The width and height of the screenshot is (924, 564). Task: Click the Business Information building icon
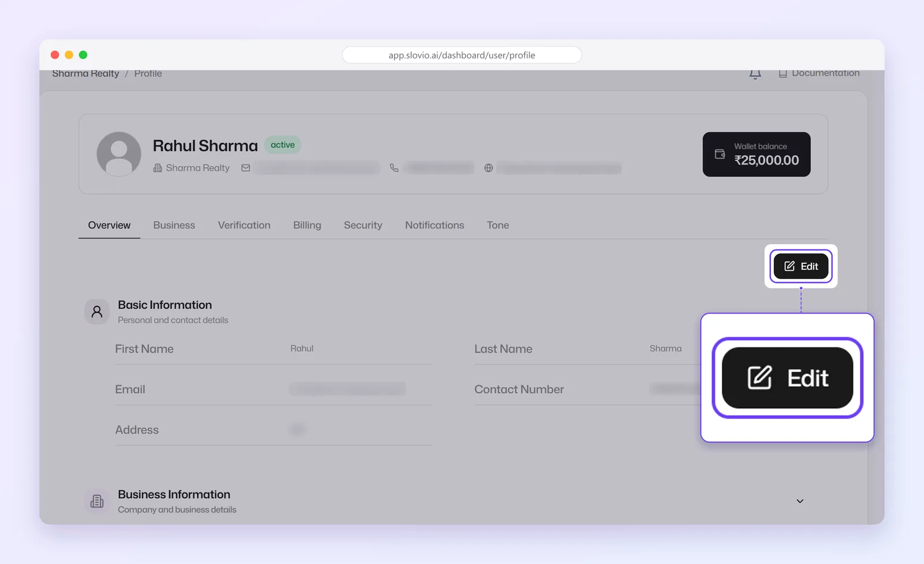click(97, 501)
